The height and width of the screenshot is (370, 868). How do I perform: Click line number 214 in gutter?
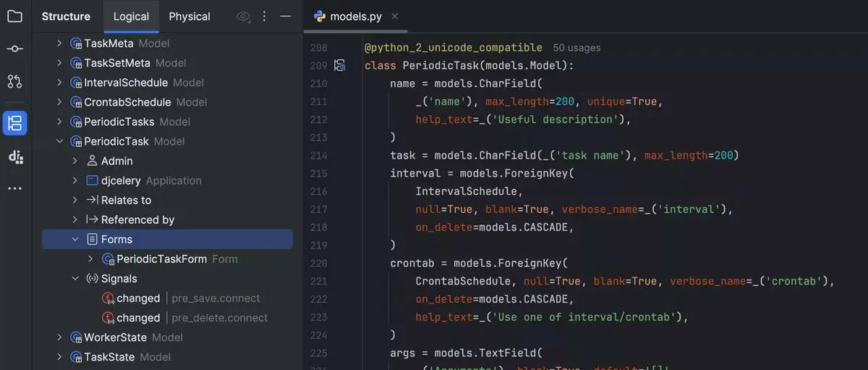coord(318,156)
